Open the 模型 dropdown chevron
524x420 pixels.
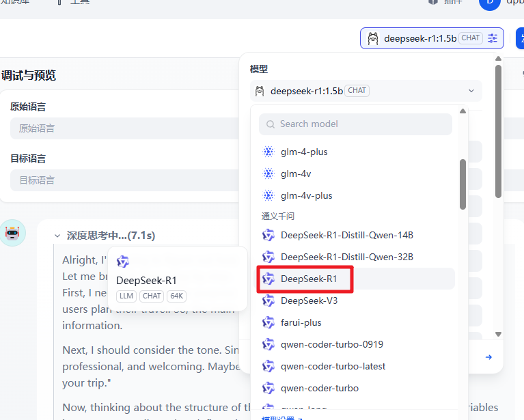pyautogui.click(x=471, y=91)
